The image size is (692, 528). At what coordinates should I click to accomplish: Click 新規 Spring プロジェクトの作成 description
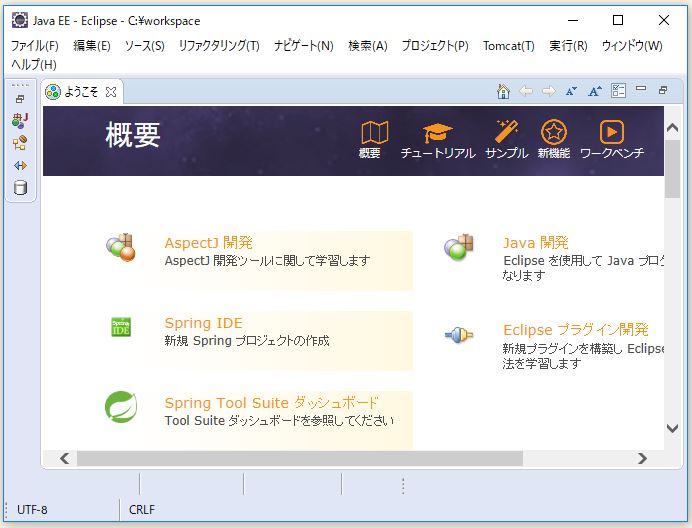247,340
